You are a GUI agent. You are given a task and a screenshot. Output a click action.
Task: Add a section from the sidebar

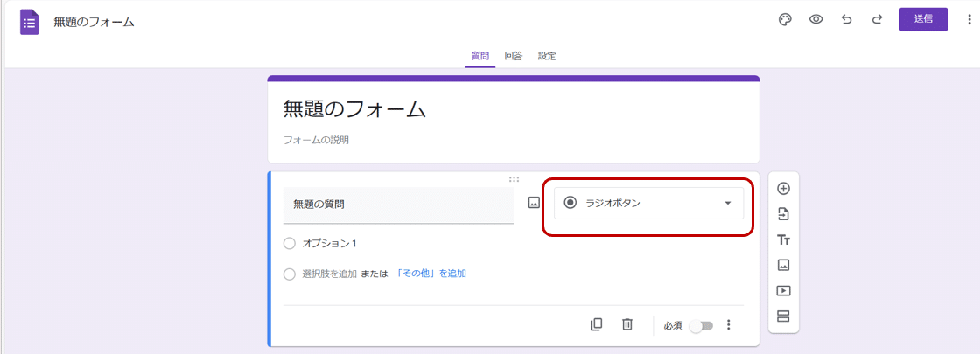click(783, 316)
